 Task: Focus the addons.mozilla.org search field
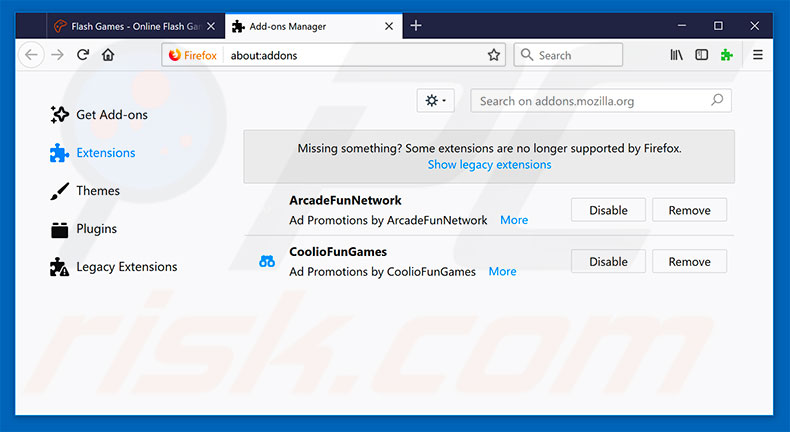click(x=592, y=101)
